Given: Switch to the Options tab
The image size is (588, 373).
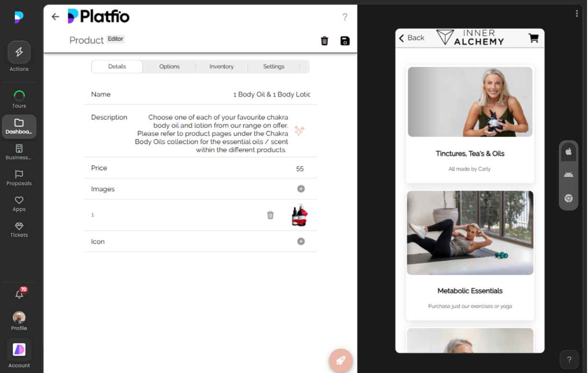Looking at the screenshot, I should (x=169, y=66).
